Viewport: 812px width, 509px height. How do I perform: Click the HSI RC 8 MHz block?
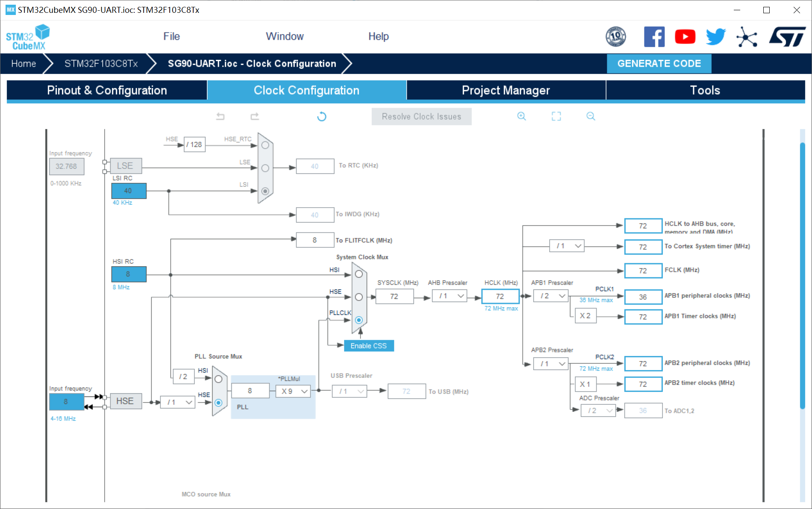(x=129, y=274)
